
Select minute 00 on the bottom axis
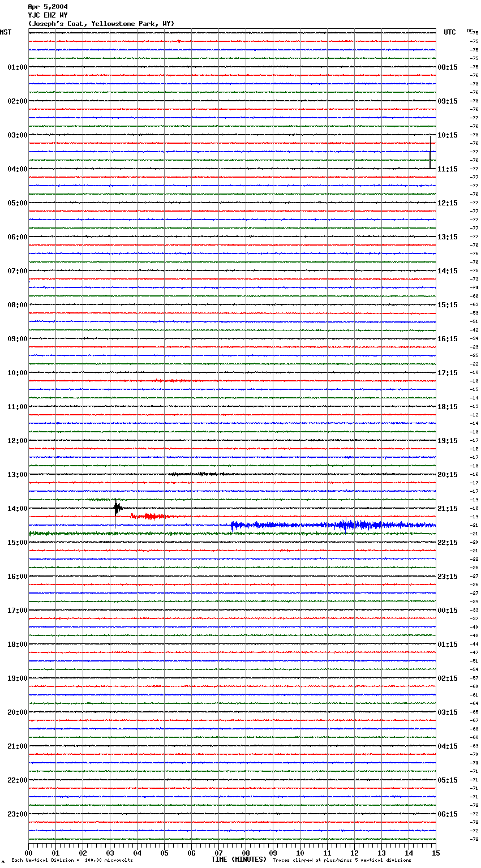[x=28, y=852]
